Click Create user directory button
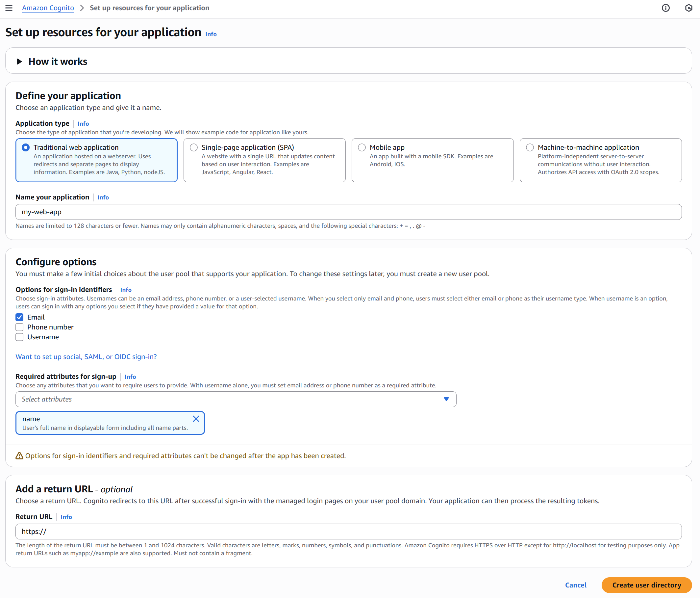The width and height of the screenshot is (700, 598). pos(646,585)
